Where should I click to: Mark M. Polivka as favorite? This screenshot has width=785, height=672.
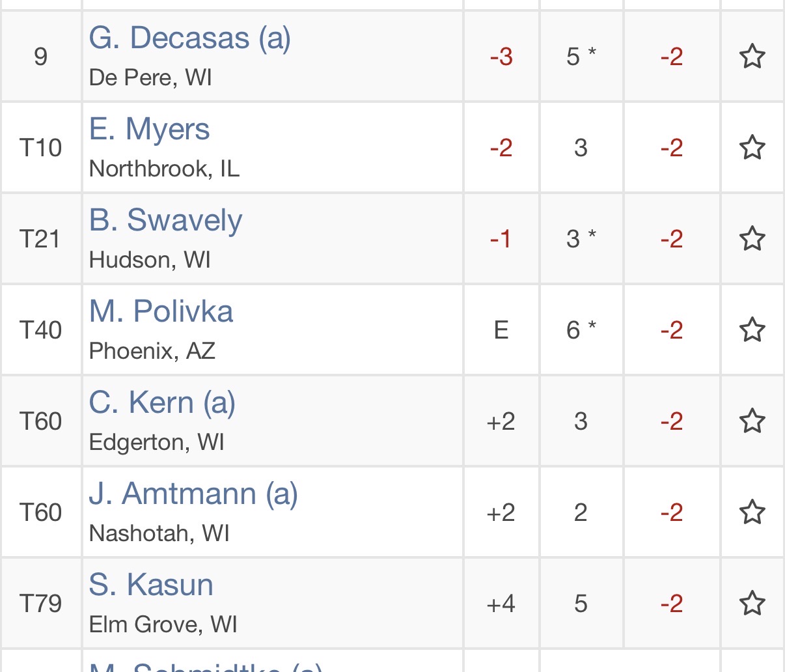[752, 330]
